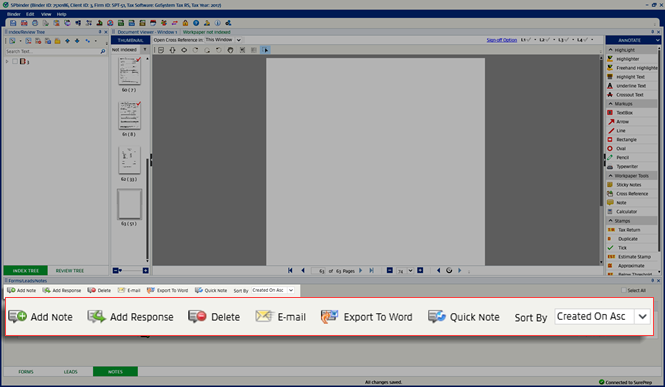Click inside the Search Text field

pos(52,51)
